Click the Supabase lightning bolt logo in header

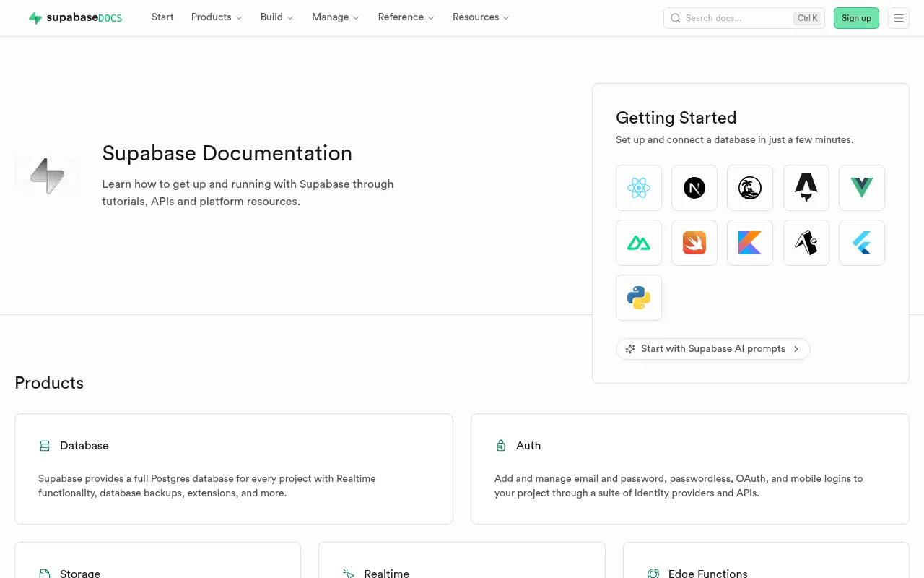click(35, 18)
